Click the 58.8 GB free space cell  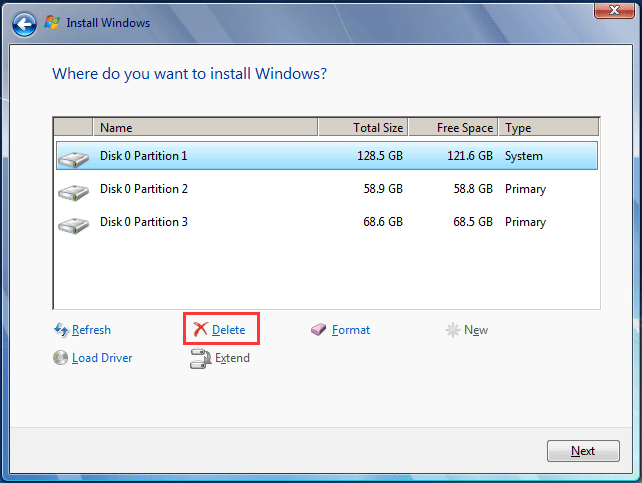click(x=473, y=189)
